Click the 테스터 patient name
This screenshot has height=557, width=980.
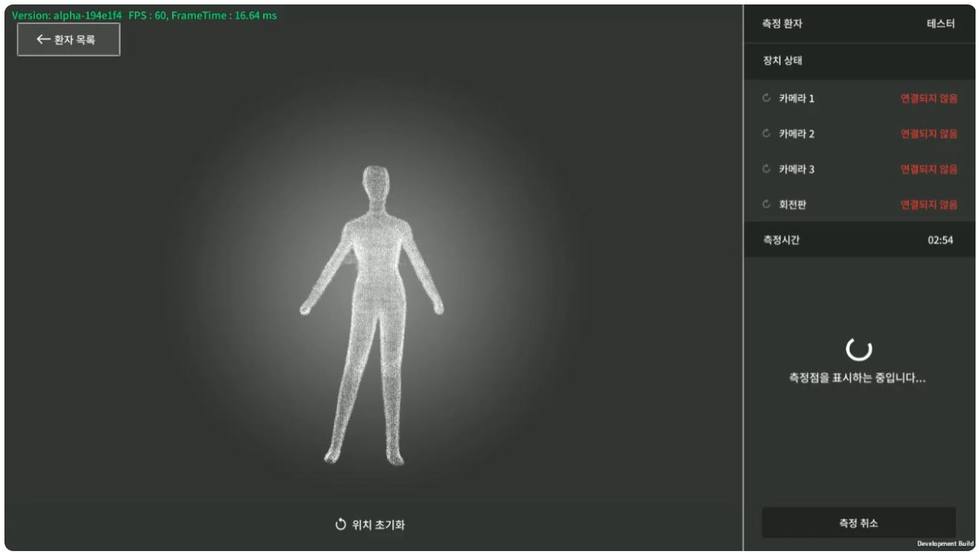pyautogui.click(x=940, y=24)
